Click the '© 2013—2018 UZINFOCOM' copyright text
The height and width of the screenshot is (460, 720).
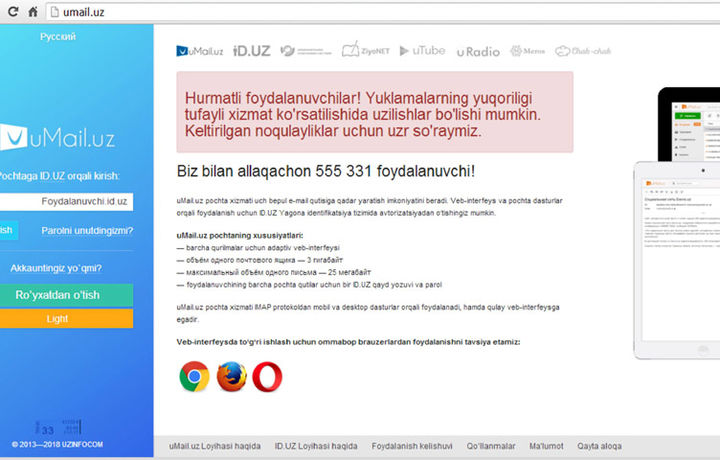[57, 444]
